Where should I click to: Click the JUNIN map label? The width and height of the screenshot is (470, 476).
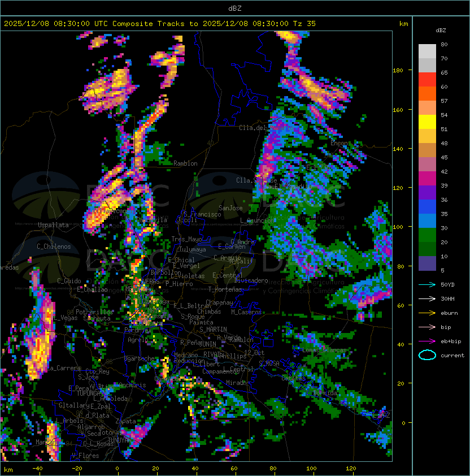point(208,344)
